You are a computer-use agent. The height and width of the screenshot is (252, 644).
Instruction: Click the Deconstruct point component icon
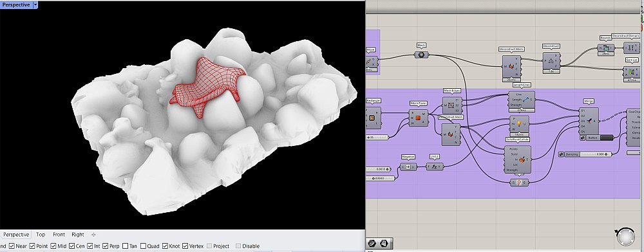tap(551, 60)
